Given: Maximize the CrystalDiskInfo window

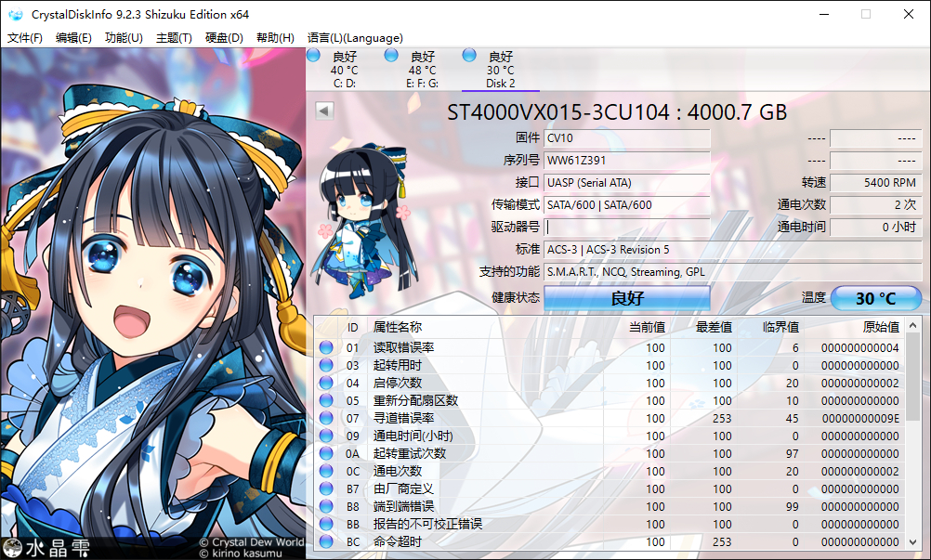Looking at the screenshot, I should click(x=866, y=14).
